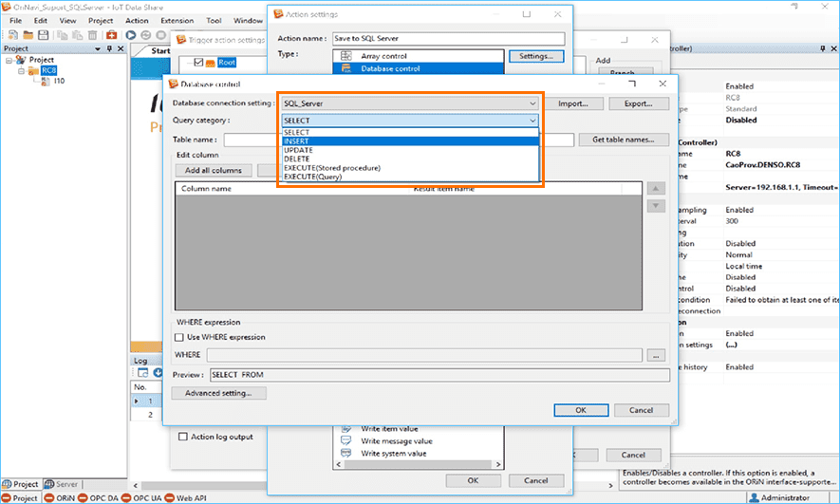840x504 pixels.
Task: Click the WHERE ellipsis browse button
Action: (x=656, y=355)
